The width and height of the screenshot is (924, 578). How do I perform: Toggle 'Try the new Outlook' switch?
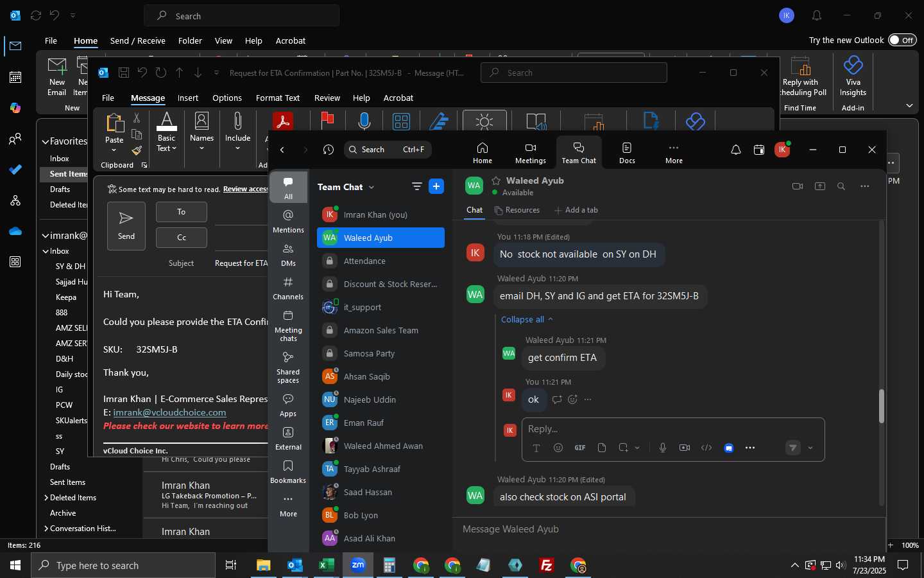pyautogui.click(x=902, y=40)
